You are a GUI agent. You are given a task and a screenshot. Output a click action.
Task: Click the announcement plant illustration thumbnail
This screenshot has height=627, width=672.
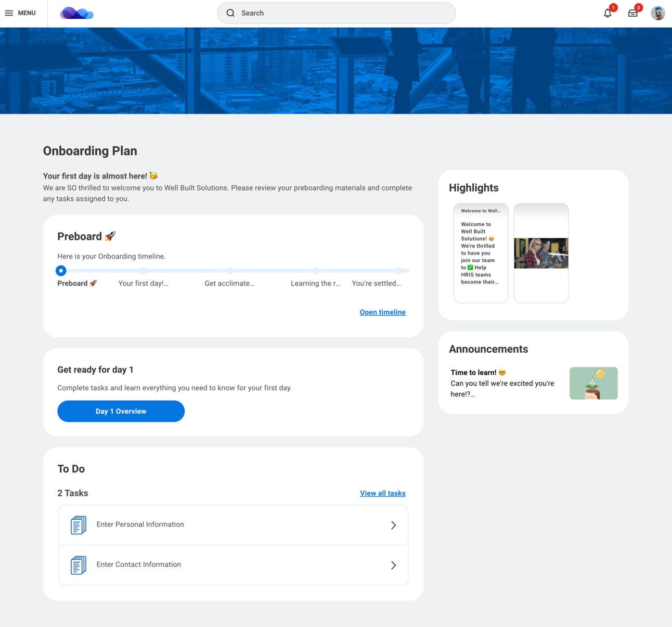click(593, 383)
